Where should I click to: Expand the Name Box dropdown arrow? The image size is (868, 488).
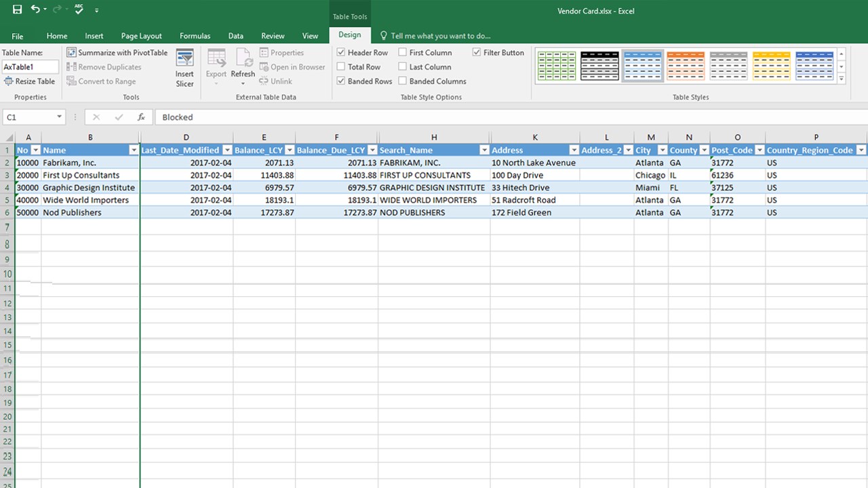[x=59, y=117]
